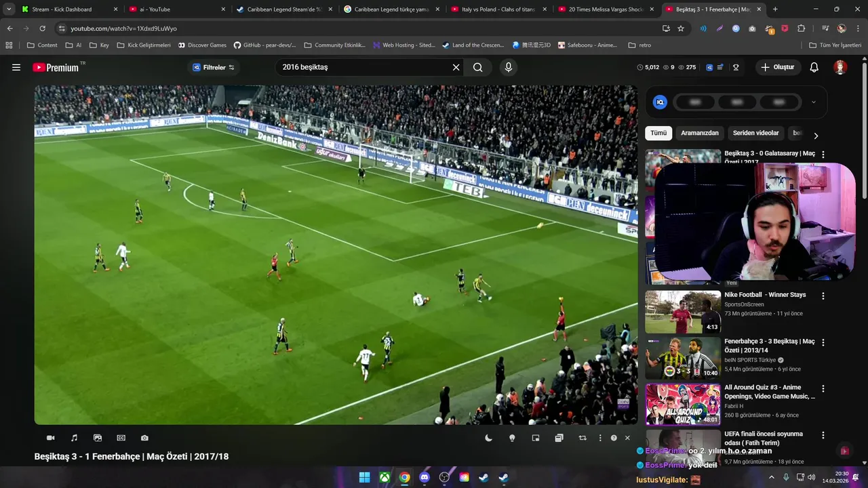Open options for the Nike Football video
Screen dimensions: 868x488
823,296
